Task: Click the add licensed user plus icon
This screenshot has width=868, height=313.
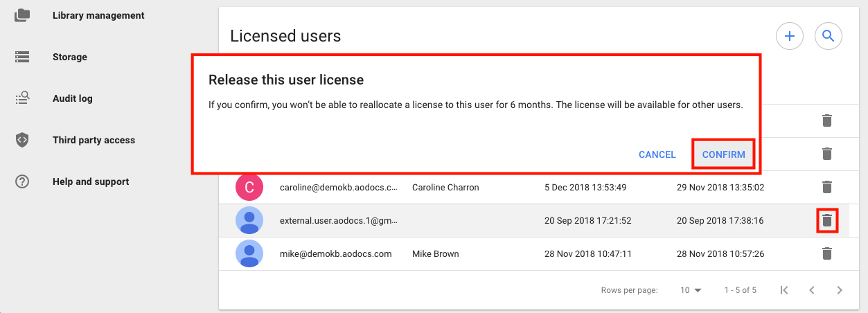Action: 790,36
